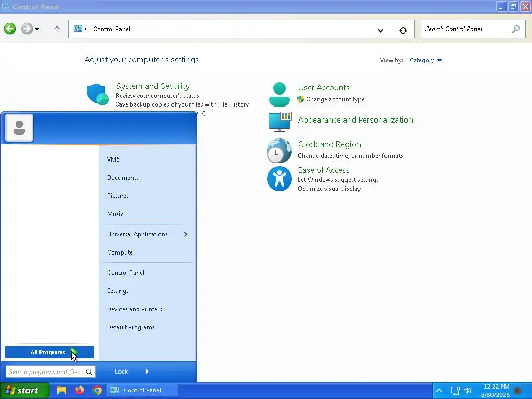
Task: Refresh the Control Panel view
Action: click(x=403, y=30)
